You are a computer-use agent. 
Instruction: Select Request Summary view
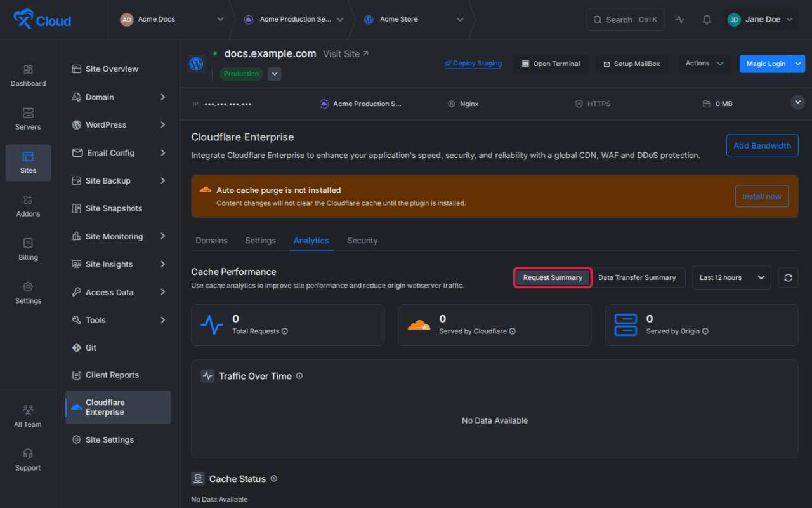[x=553, y=277]
